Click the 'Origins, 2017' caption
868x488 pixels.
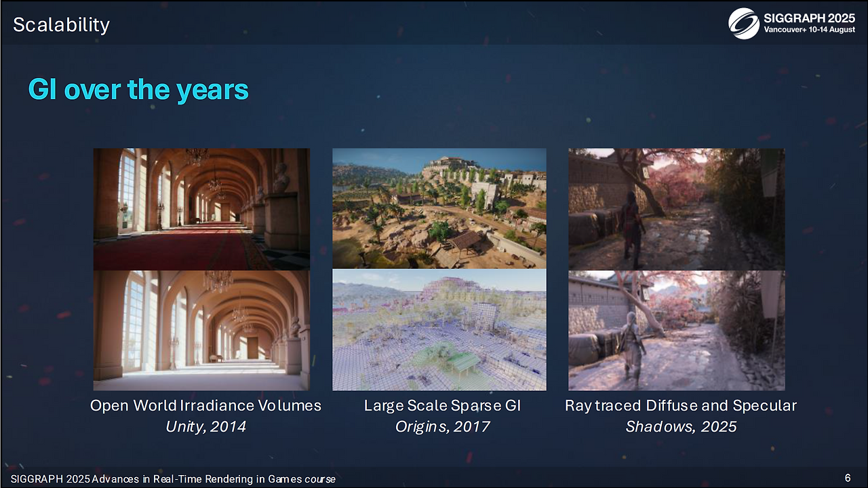442,427
